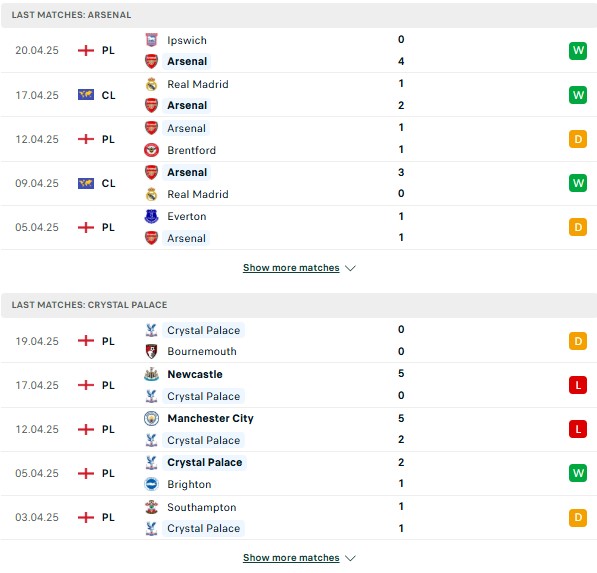Viewport: 597px width, 573px height.
Task: Open Crystal Palace's Show more matches link
Action: pos(291,558)
